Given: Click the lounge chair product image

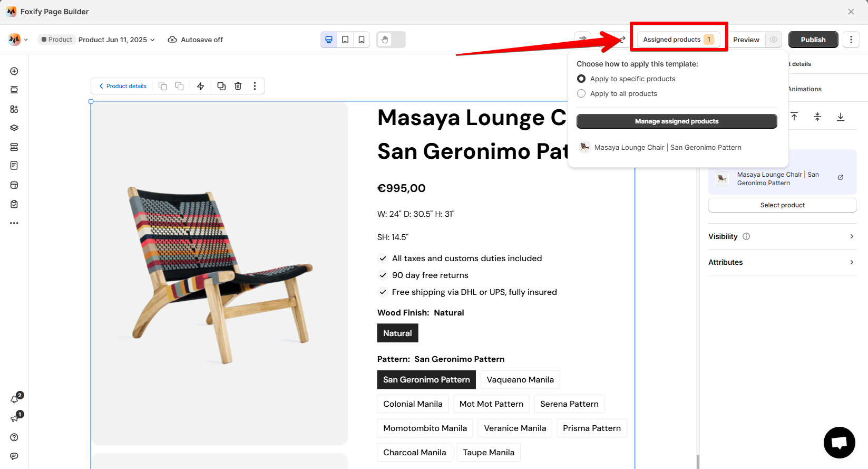Looking at the screenshot, I should pyautogui.click(x=220, y=273).
